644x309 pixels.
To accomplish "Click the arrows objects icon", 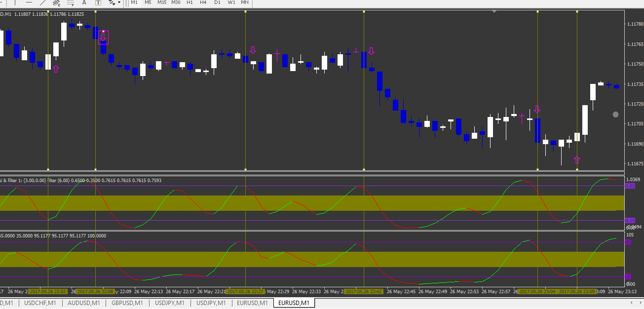I will (112, 2).
